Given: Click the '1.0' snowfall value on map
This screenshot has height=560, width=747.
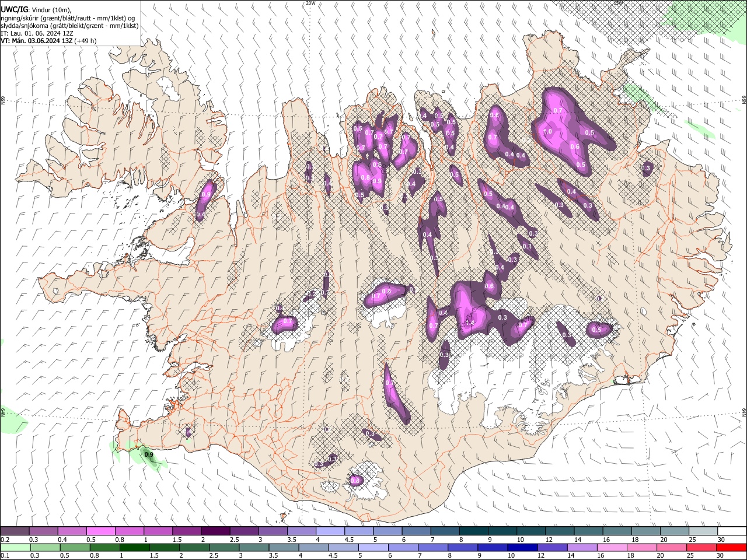Looking at the screenshot, I should pos(547,132).
